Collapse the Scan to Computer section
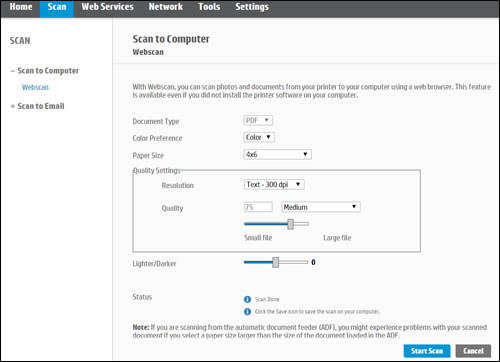This screenshot has height=362, width=500. coord(13,71)
